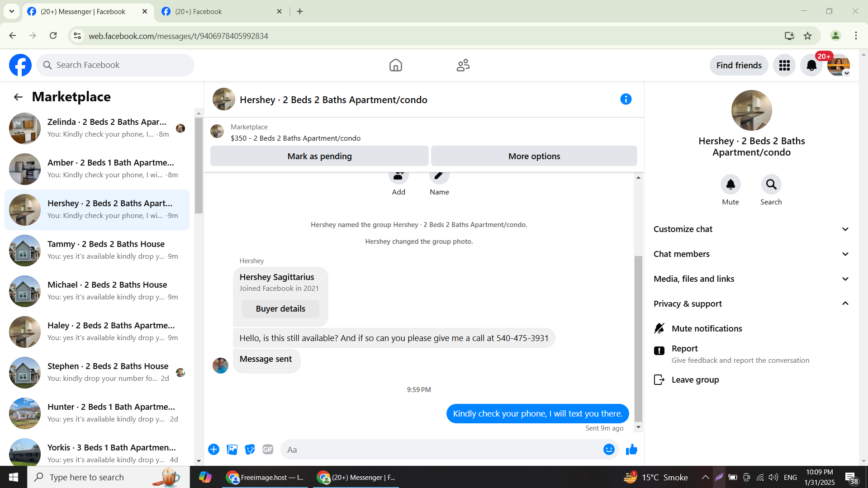868x488 pixels.
Task: Click the browser address bar URL
Action: coord(178,36)
